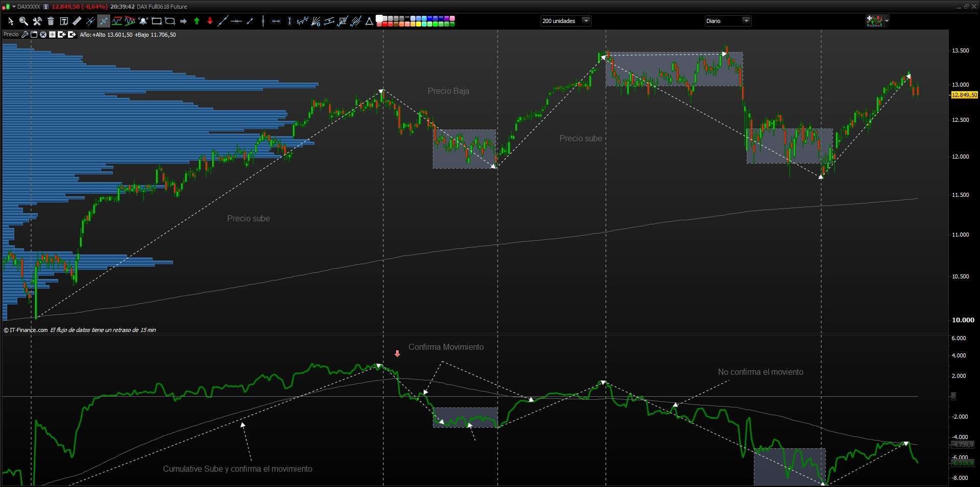The image size is (980, 487).
Task: Open the hammer and wrench settings tool
Action: click(37, 21)
